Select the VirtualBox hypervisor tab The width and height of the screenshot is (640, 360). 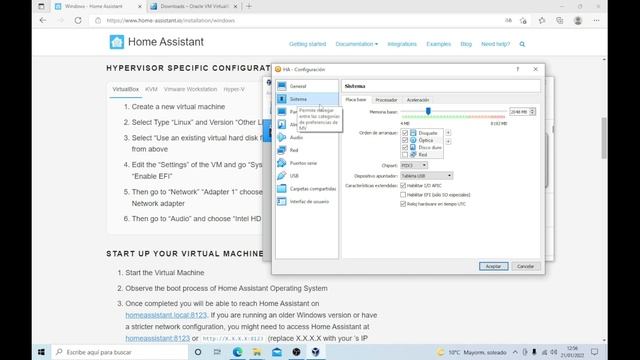coord(126,89)
